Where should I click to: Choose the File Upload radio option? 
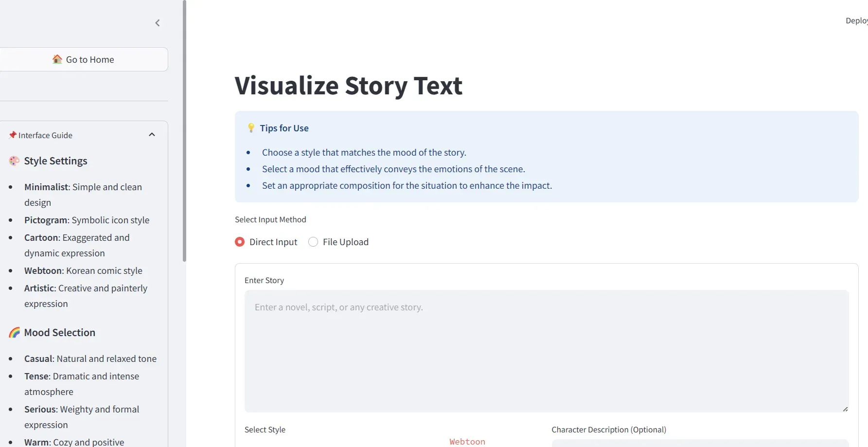pos(313,242)
